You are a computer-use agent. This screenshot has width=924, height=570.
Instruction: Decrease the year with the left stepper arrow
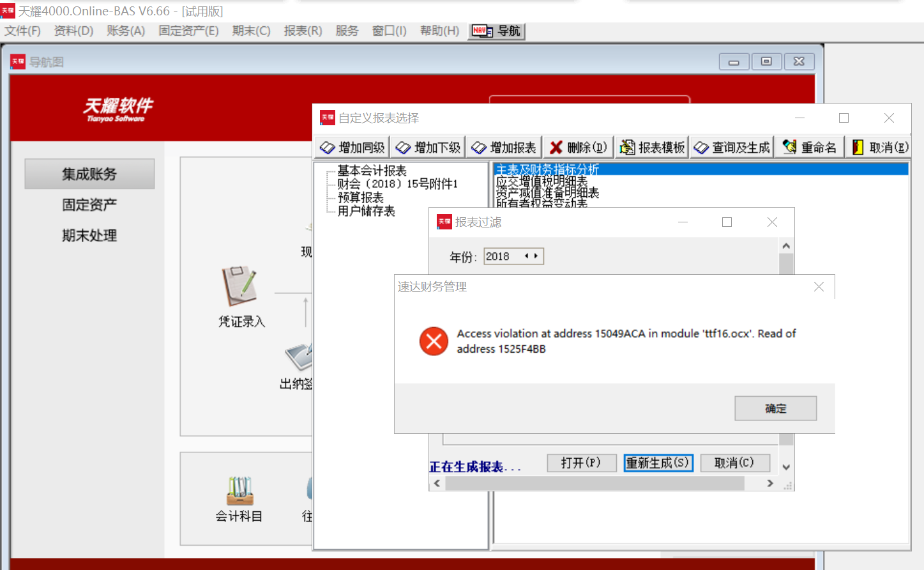point(527,256)
